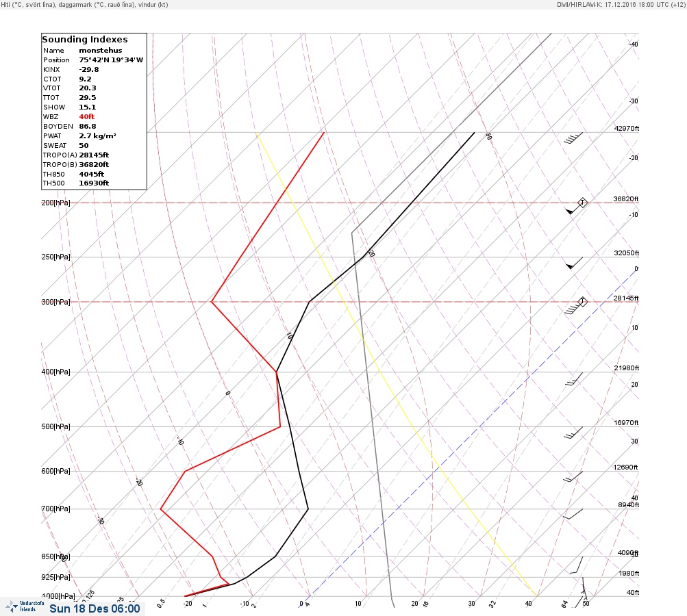Image resolution: width=687 pixels, height=616 pixels.
Task: Click the 300[hPa] pressure label
Action: 55,302
